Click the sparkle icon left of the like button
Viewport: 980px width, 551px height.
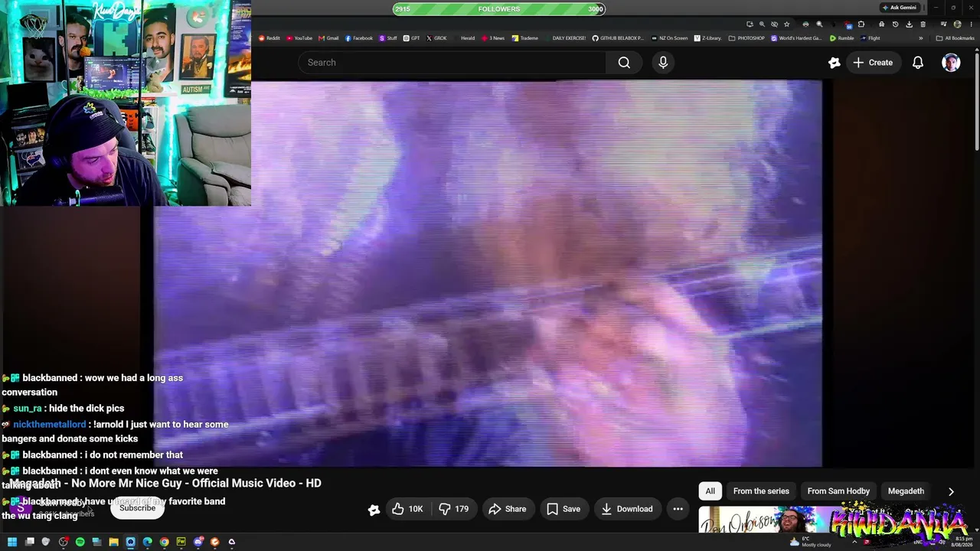374,510
